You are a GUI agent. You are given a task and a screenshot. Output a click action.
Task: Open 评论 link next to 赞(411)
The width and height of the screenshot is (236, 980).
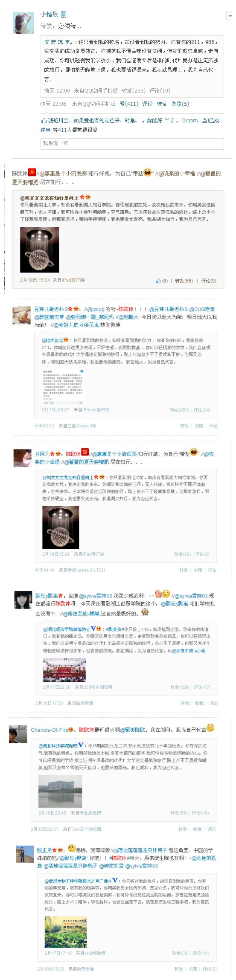click(x=147, y=104)
